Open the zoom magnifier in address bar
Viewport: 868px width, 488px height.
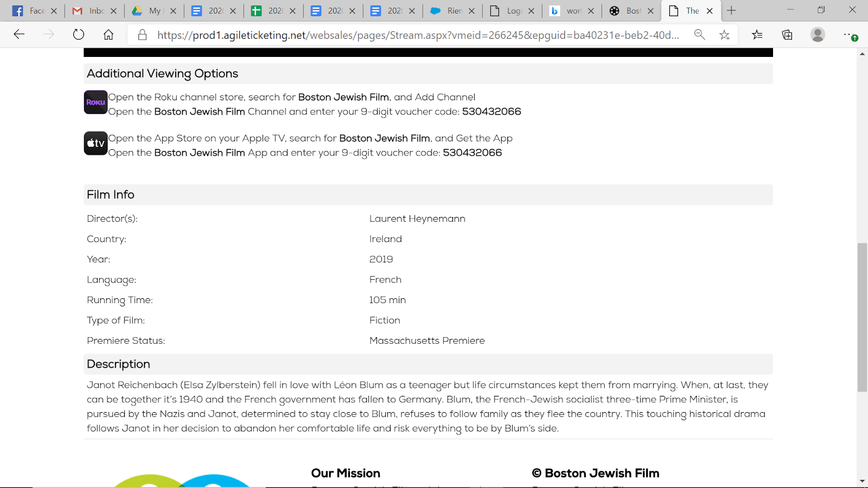tap(699, 35)
